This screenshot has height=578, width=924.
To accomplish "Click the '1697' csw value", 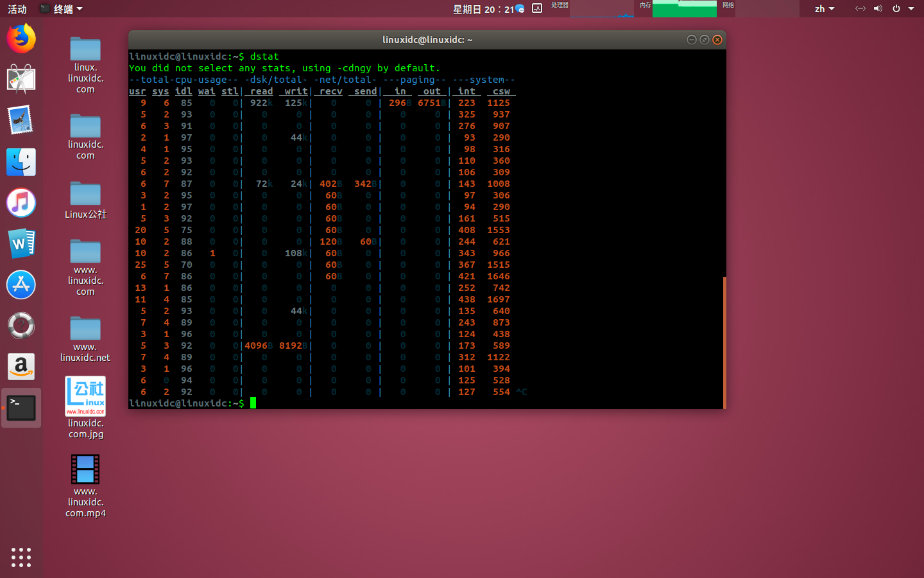I will pos(499,299).
